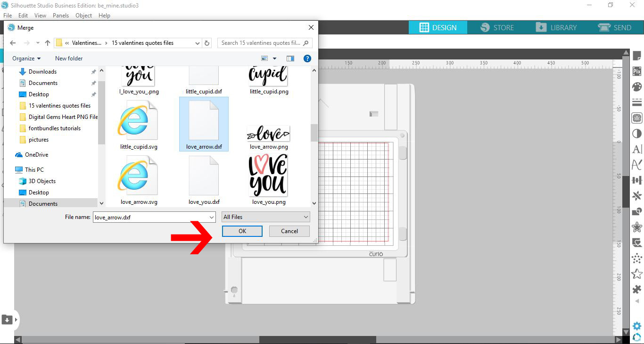Screen dimensions: 644x344
Task: Confirm the merge with OK button
Action: tap(242, 231)
